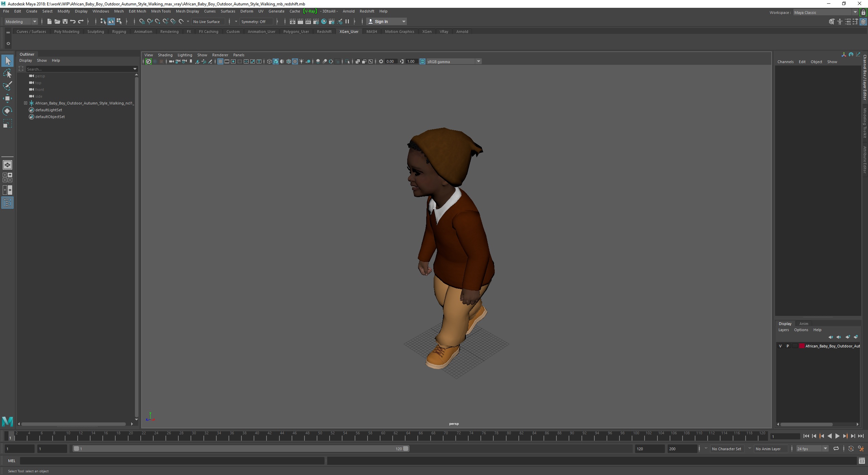
Task: Toggle textured display in viewport
Action: 295,61
